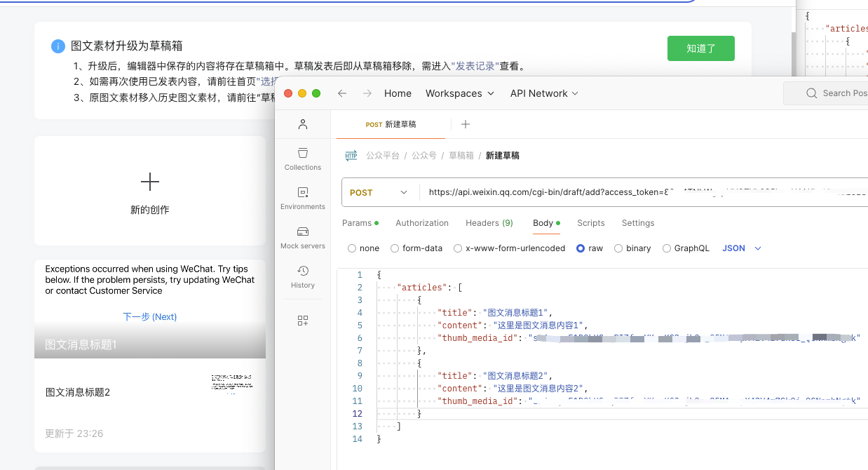Open the 图文消息标题1 draft cover
The width and height of the screenshot is (868, 470).
coord(150,309)
